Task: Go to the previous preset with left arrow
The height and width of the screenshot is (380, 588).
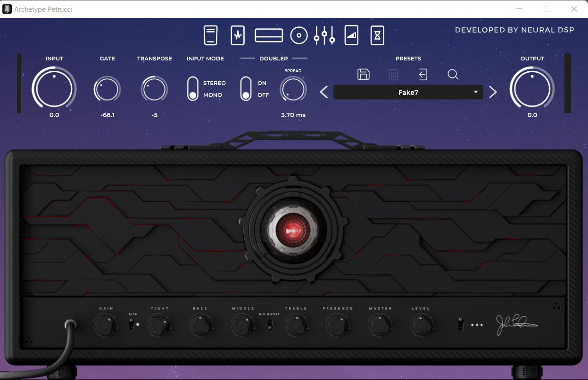Action: point(324,92)
